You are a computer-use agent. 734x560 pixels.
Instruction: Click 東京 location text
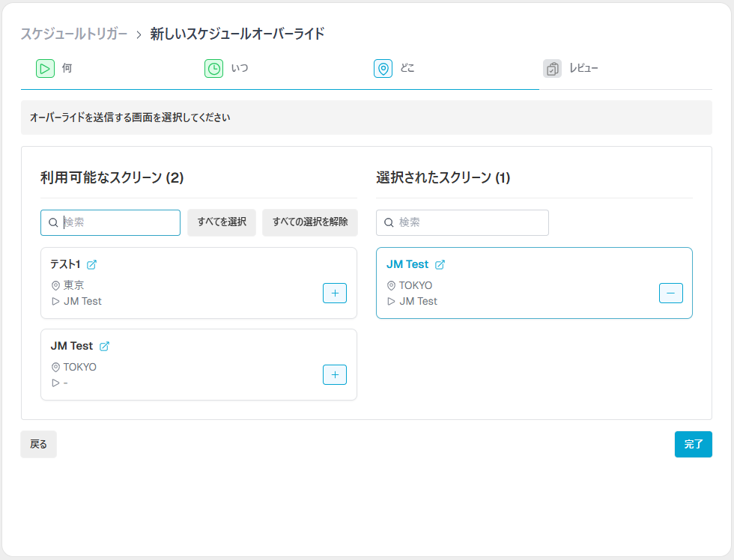pyautogui.click(x=73, y=285)
